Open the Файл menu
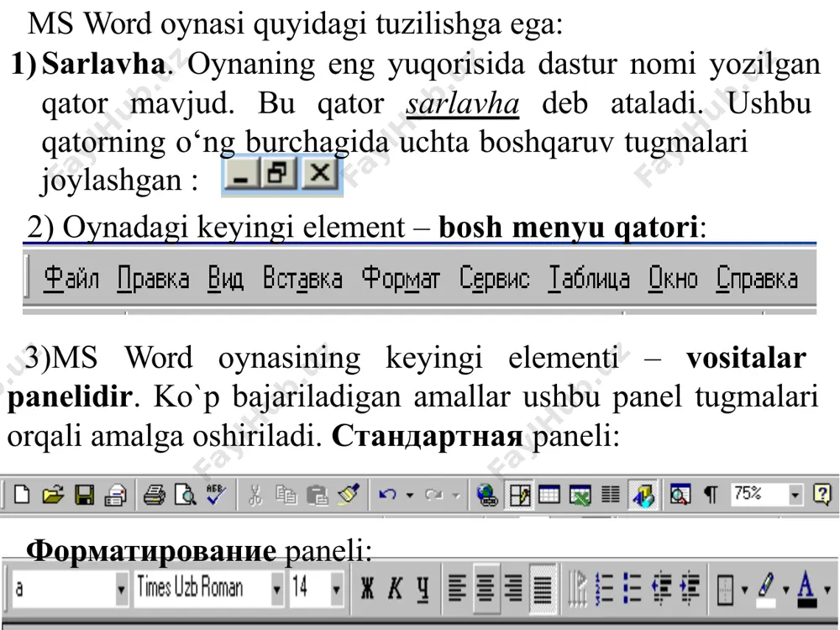Image resolution: width=840 pixels, height=630 pixels. click(x=71, y=279)
